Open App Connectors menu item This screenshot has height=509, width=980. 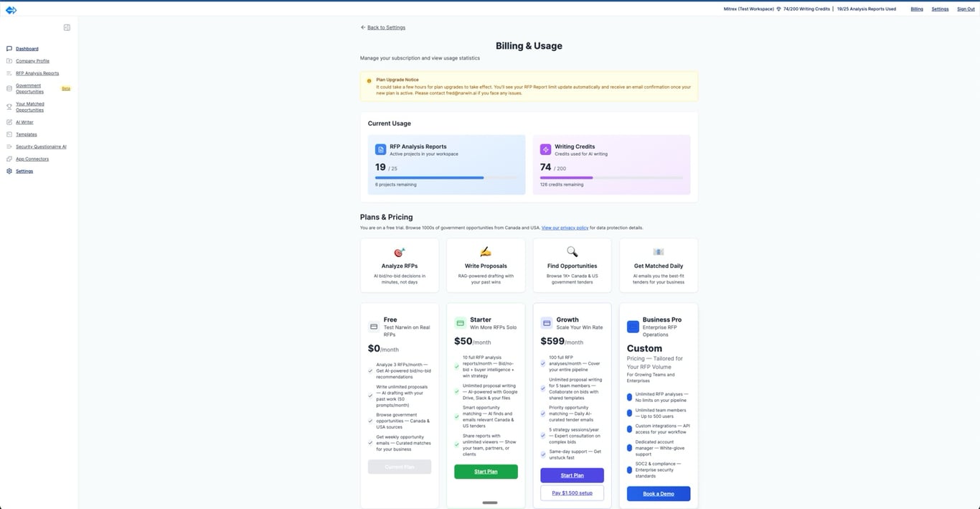pos(32,159)
